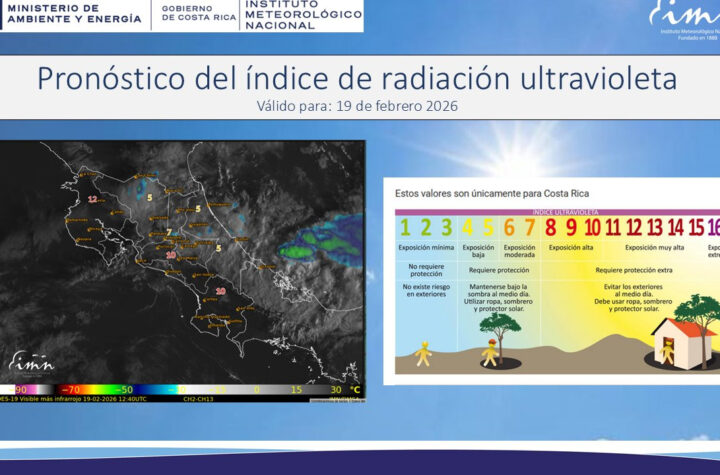Click the person standing under the small tree
The height and width of the screenshot is (475, 720).
click(x=489, y=353)
